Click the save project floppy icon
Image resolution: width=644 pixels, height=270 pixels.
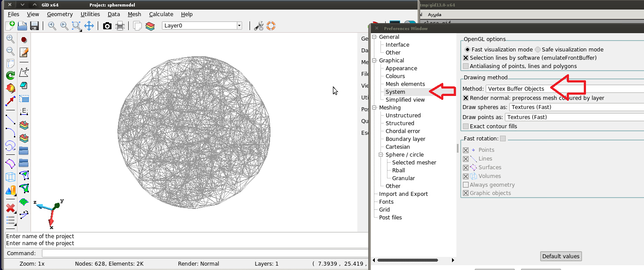(34, 26)
